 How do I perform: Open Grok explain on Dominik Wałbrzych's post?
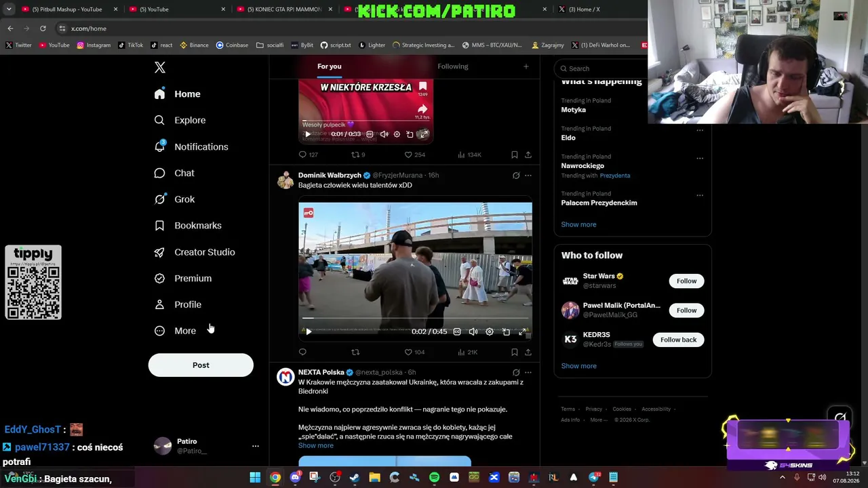tap(516, 176)
